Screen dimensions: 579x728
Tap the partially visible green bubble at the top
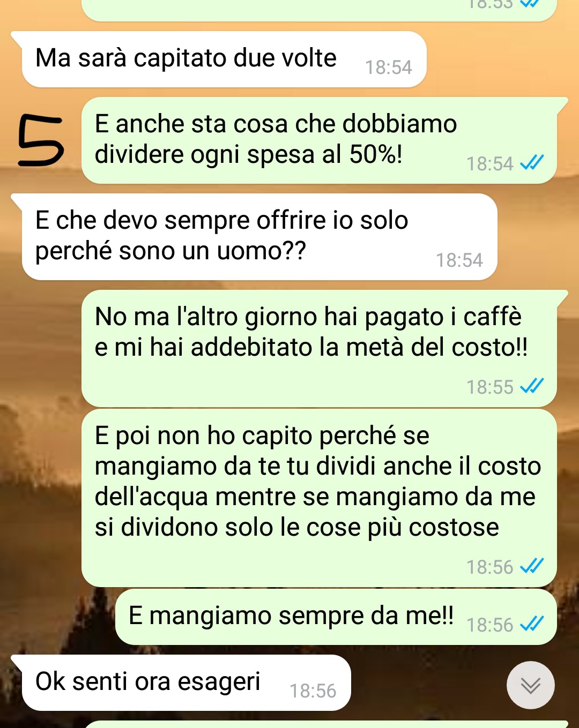tap(319, 10)
